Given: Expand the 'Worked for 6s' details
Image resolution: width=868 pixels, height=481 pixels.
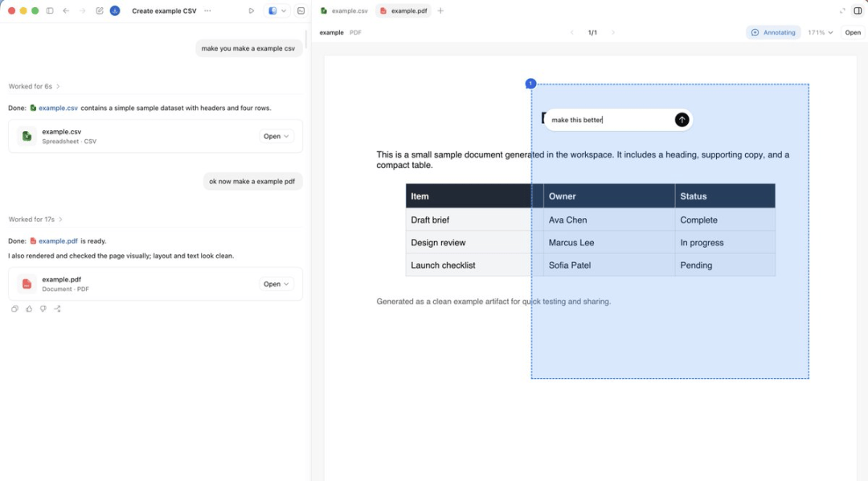Looking at the screenshot, I should point(35,86).
